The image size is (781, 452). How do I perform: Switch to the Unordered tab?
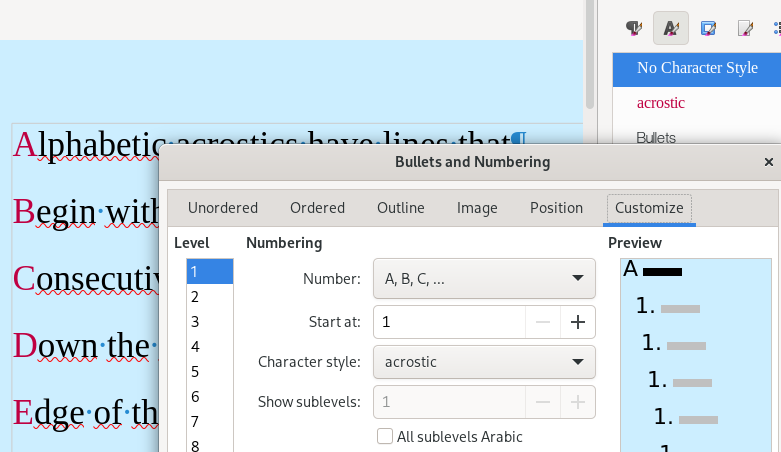[223, 208]
